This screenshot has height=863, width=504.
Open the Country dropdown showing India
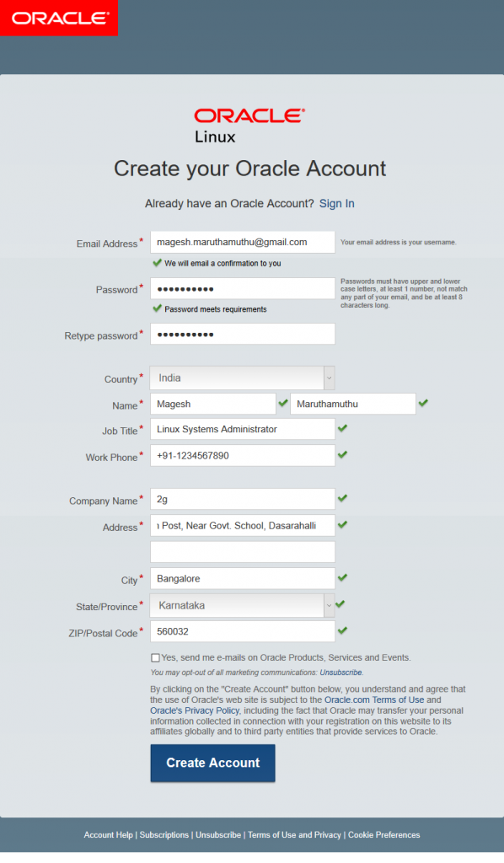[329, 378]
